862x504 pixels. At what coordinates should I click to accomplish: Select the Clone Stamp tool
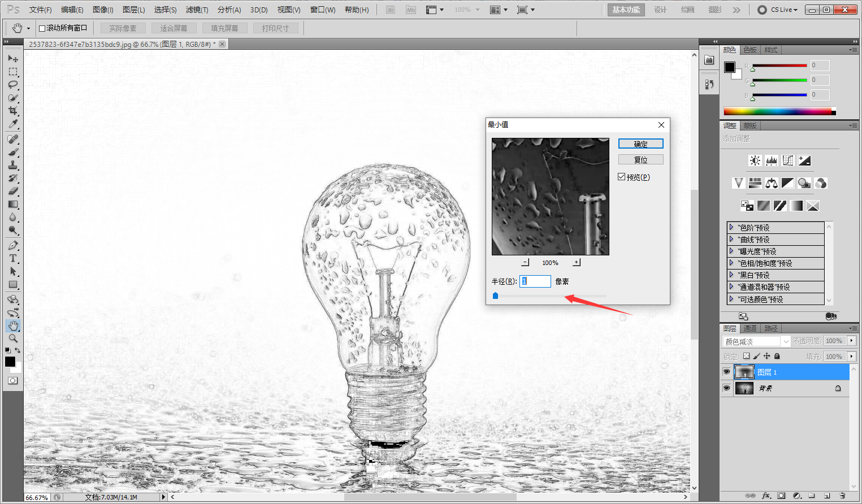click(13, 166)
